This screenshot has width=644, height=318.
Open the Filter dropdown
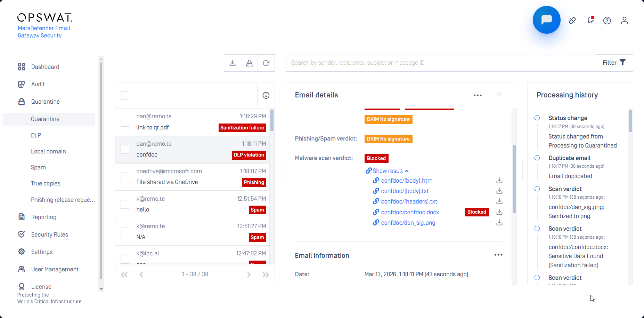614,63
